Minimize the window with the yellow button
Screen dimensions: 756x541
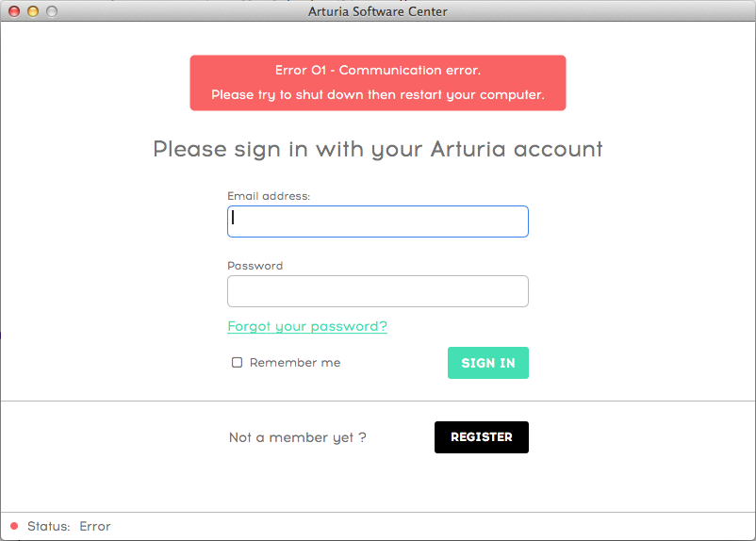(33, 11)
